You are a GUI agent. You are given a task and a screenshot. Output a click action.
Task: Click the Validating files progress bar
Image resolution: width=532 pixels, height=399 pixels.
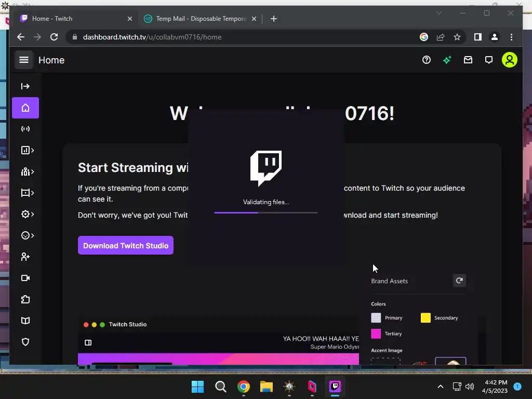266,212
